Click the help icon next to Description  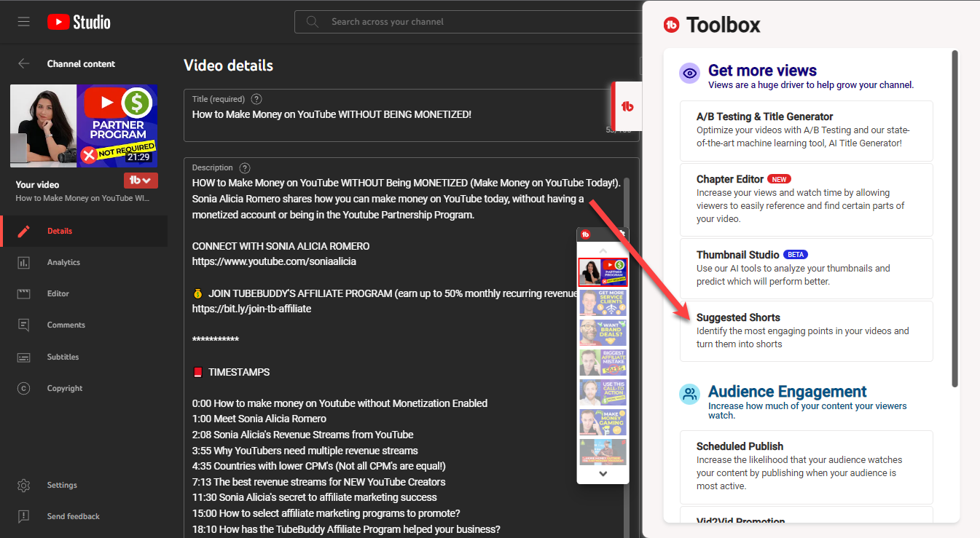tap(245, 167)
